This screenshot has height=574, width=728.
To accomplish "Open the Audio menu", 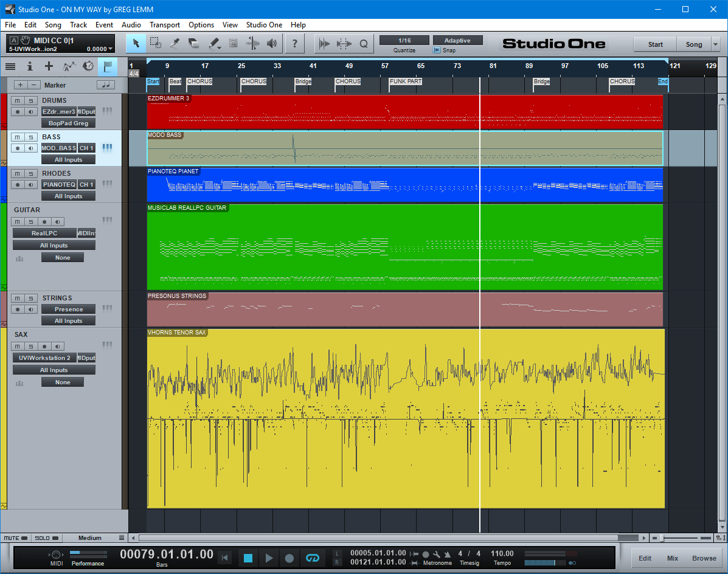I will [131, 24].
